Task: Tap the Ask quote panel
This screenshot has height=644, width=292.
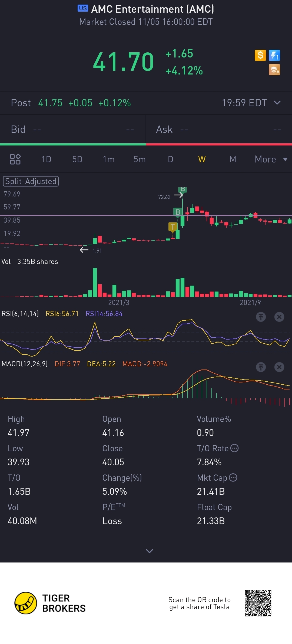Action: (219, 130)
